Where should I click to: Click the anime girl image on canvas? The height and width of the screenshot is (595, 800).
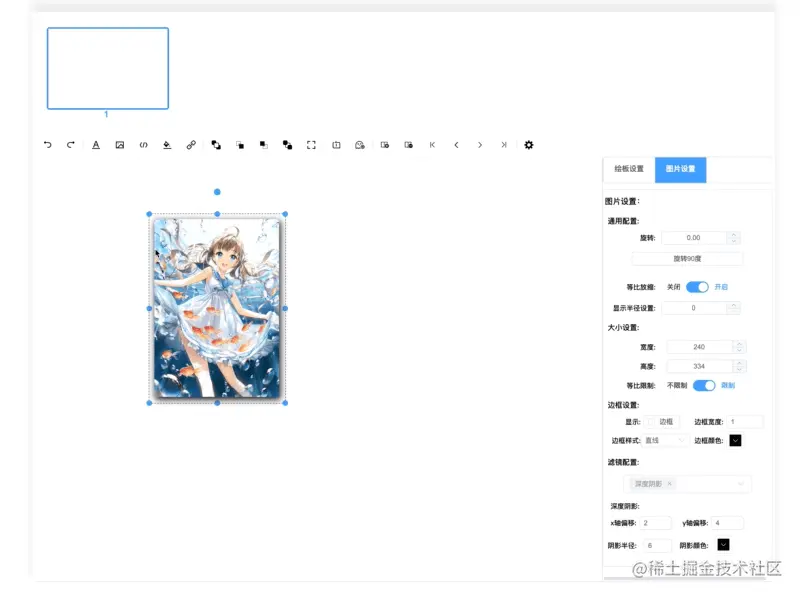tap(217, 308)
